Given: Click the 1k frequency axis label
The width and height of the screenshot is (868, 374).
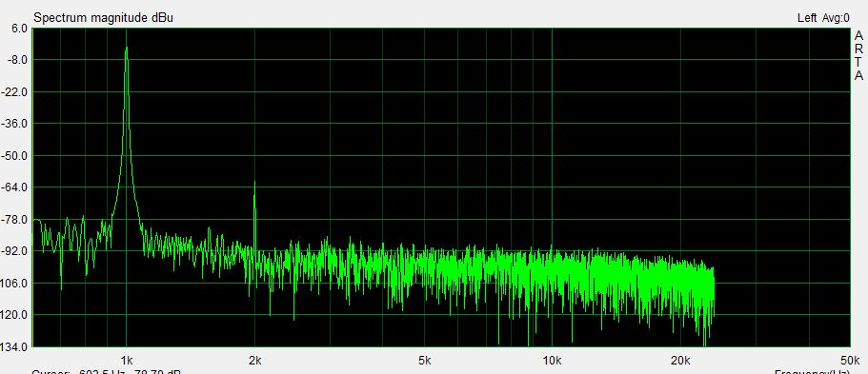Looking at the screenshot, I should pos(126,360).
